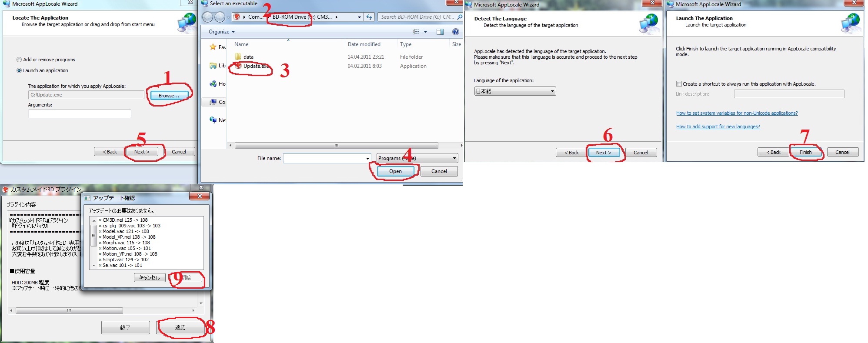This screenshot has width=868, height=343.
Task: Open the File name dropdown list
Action: [368, 158]
